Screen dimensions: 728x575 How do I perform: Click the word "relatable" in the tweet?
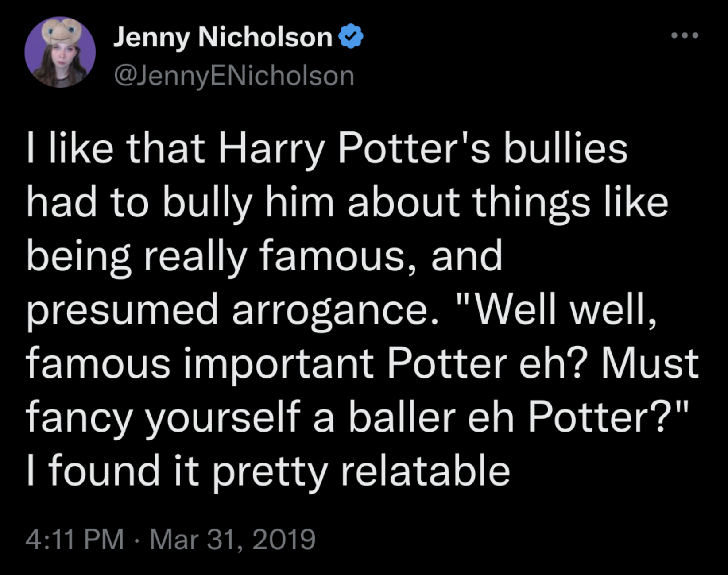click(x=425, y=471)
